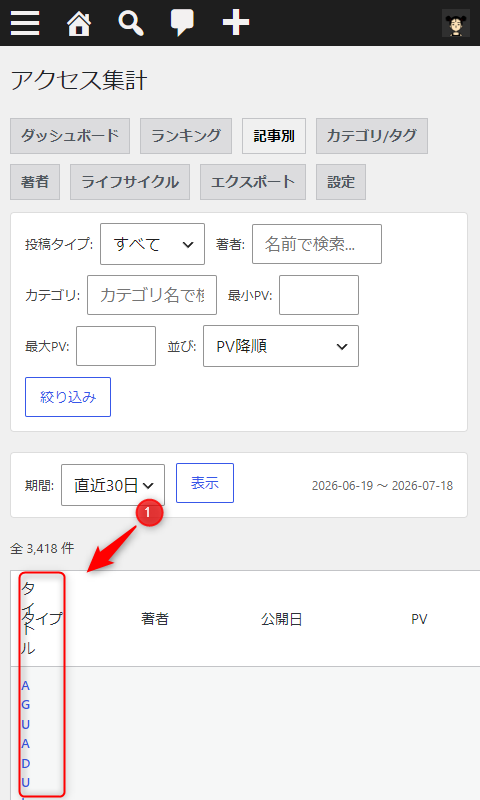The width and height of the screenshot is (480, 800).
Task: Expand the 期間 直近30日 dropdown
Action: point(113,485)
